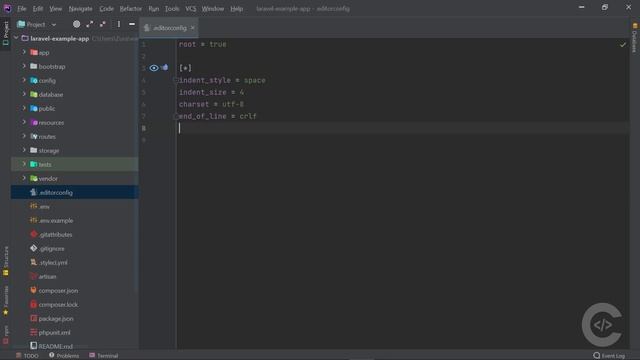Toggle the Project tool window strip button
The image size is (640, 360).
6,33
